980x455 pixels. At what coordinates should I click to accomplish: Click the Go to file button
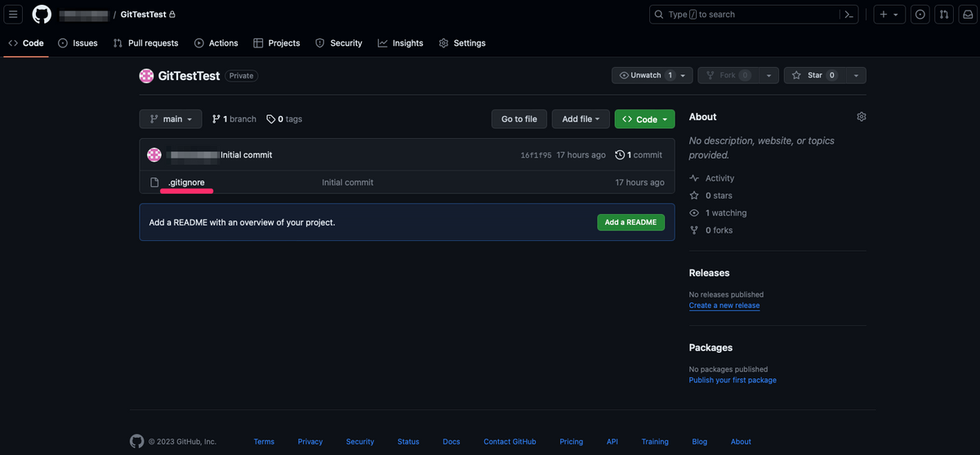(x=519, y=119)
